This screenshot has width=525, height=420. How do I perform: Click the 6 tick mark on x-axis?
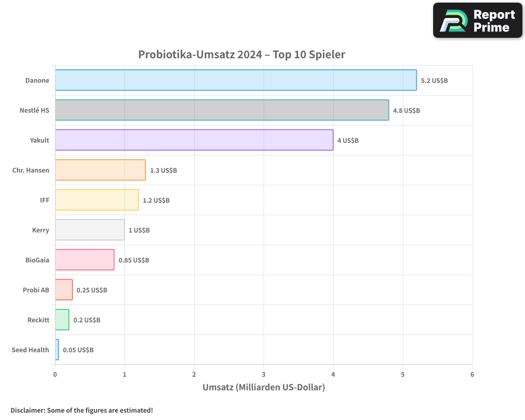click(x=472, y=375)
